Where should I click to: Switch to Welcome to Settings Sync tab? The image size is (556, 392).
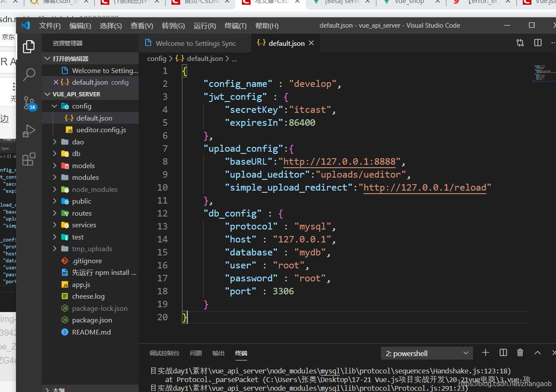pyautogui.click(x=195, y=43)
